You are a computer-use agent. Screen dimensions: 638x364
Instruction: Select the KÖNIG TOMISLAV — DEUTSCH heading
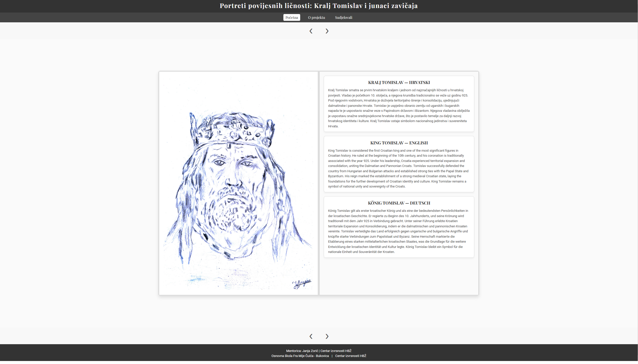(x=399, y=203)
